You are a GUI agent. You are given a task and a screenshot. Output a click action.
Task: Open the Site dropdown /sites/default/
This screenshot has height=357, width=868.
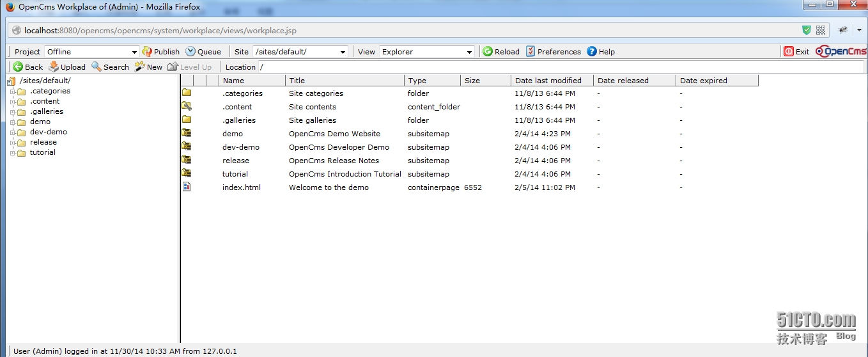tap(300, 52)
